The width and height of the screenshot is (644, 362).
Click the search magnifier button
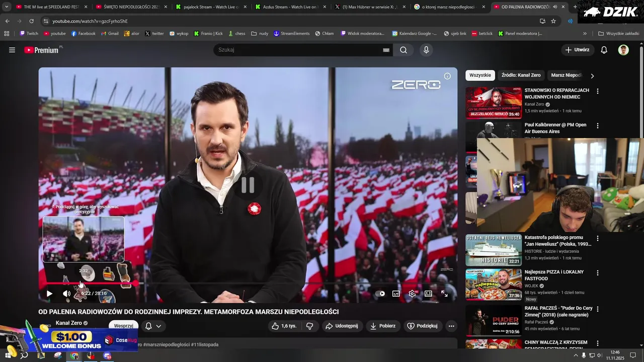tap(404, 50)
